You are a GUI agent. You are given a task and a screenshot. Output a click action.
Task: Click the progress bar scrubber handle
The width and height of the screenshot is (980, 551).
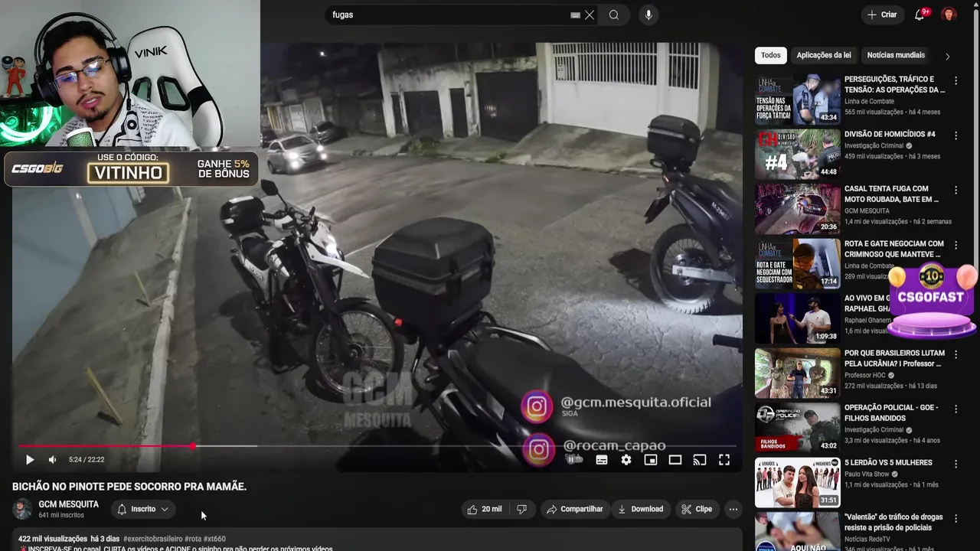point(192,445)
